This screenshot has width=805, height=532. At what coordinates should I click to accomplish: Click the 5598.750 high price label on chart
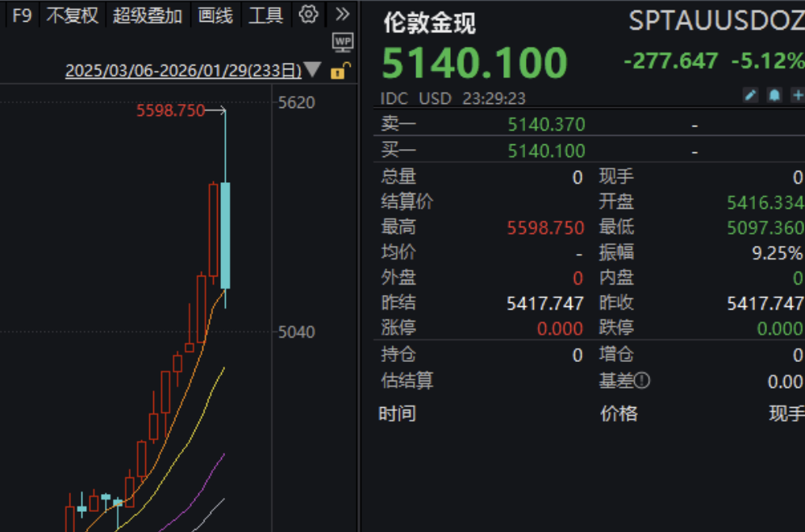click(170, 111)
